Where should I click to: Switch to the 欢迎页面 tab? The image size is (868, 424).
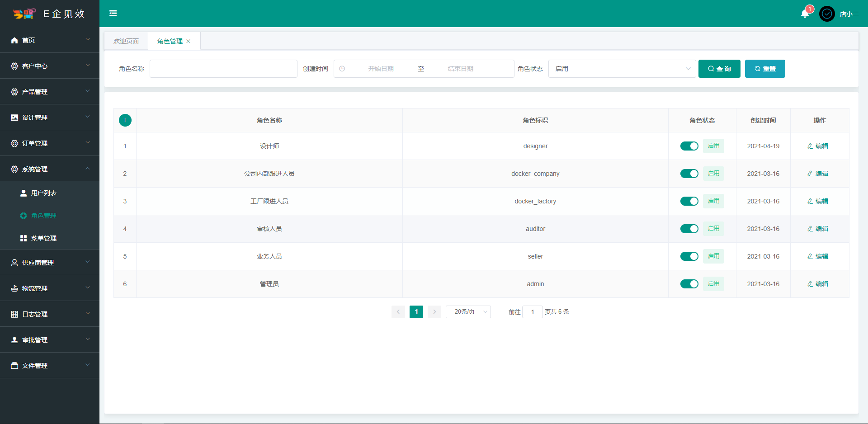coord(126,41)
